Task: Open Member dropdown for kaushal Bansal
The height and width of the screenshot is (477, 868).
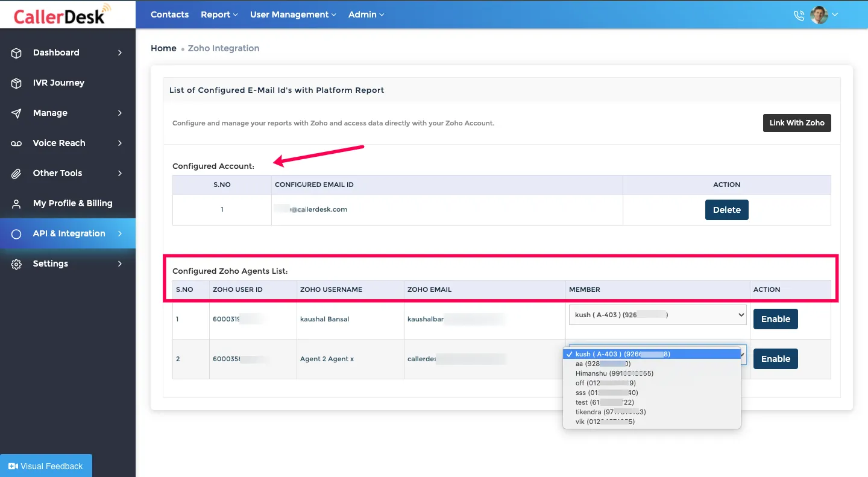Action: 658,315
